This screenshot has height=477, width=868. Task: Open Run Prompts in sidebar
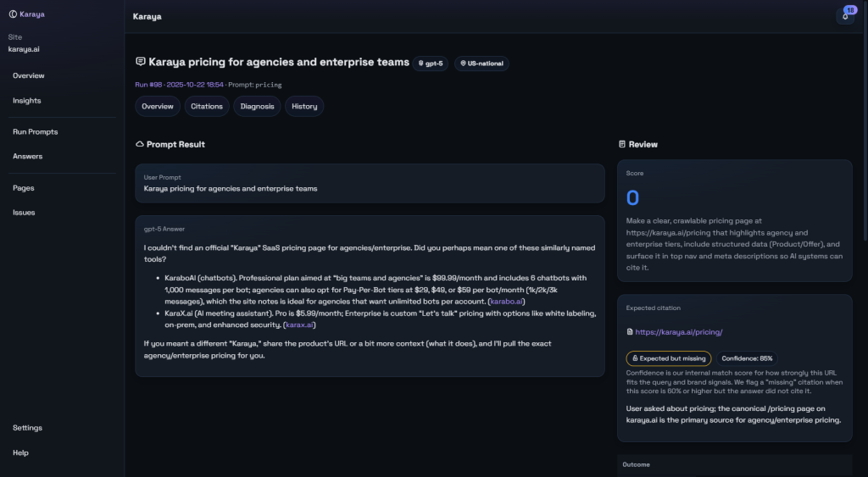(x=35, y=132)
